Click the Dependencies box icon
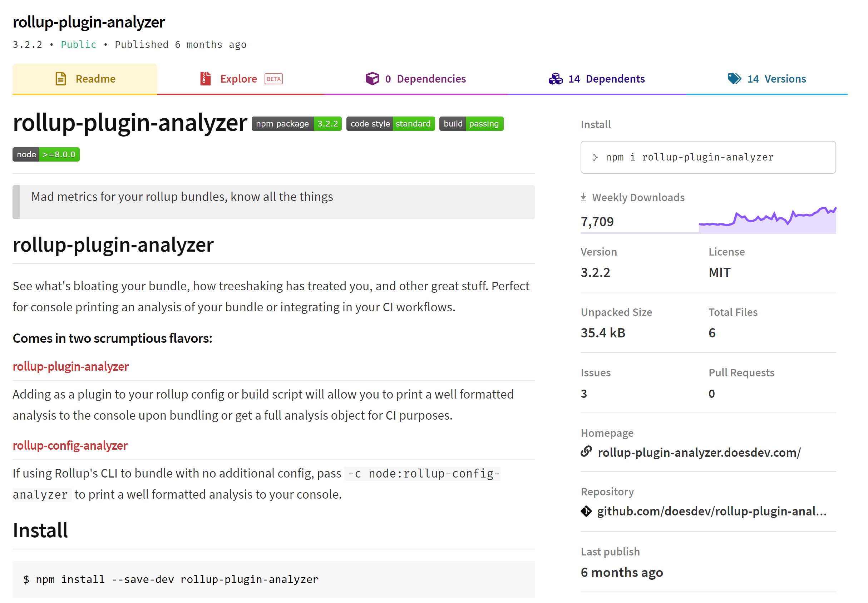868x603 pixels. pos(372,79)
